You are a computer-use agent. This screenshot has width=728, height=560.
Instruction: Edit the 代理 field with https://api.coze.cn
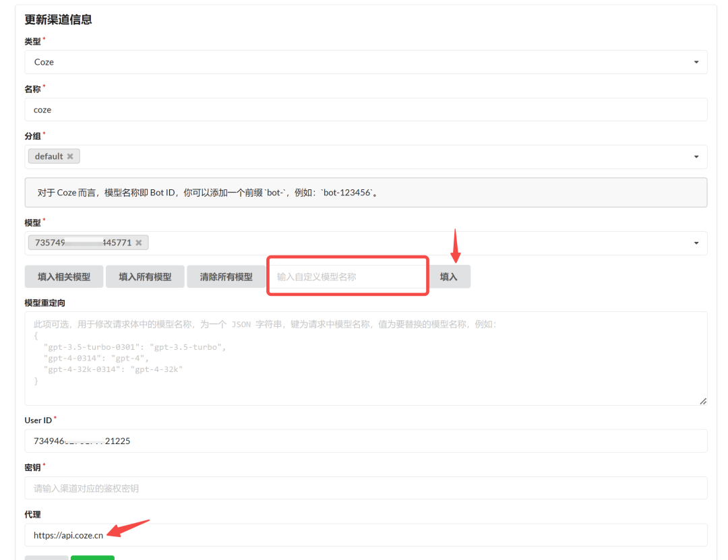(x=366, y=535)
